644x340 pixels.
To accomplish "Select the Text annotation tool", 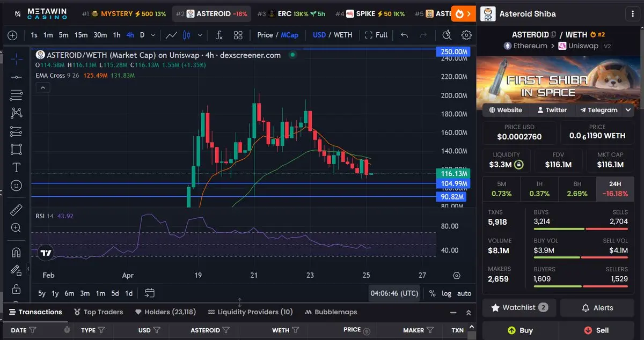I will click(16, 167).
